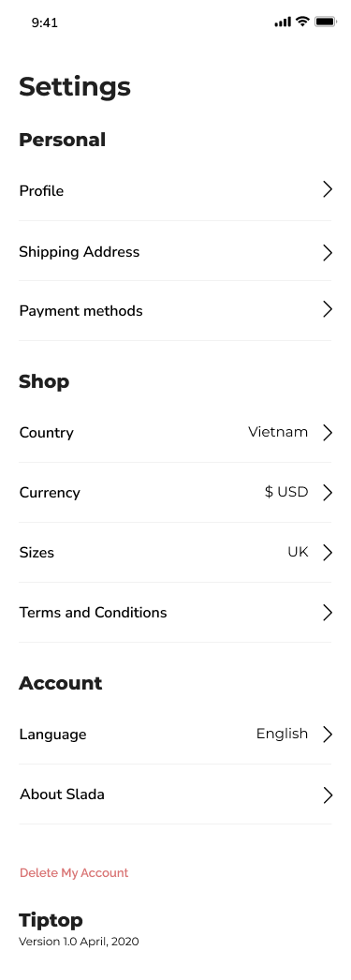
Task: Tap the About Slada chevron arrow
Action: click(x=328, y=795)
